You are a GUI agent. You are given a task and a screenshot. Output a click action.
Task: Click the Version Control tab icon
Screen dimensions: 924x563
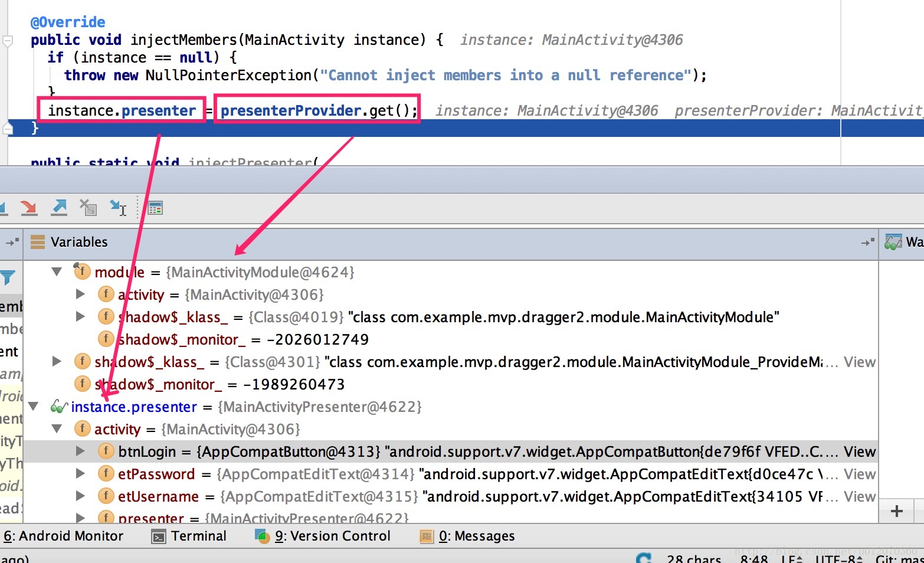(x=262, y=536)
